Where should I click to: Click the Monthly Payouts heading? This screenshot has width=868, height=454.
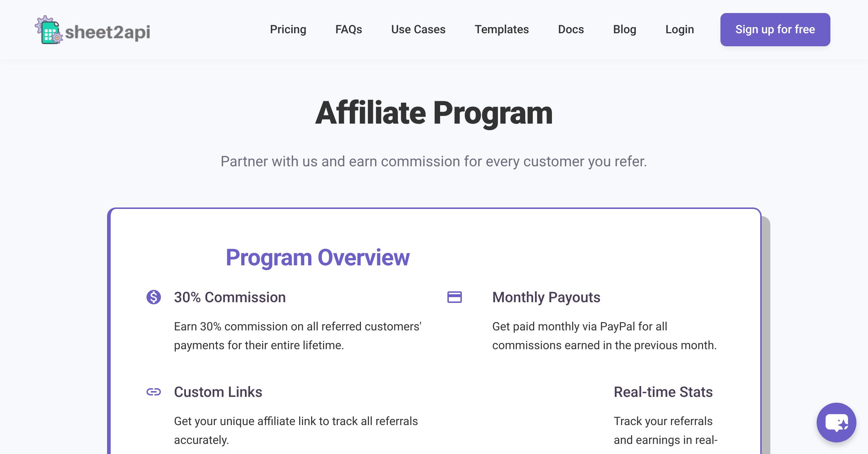pyautogui.click(x=546, y=297)
